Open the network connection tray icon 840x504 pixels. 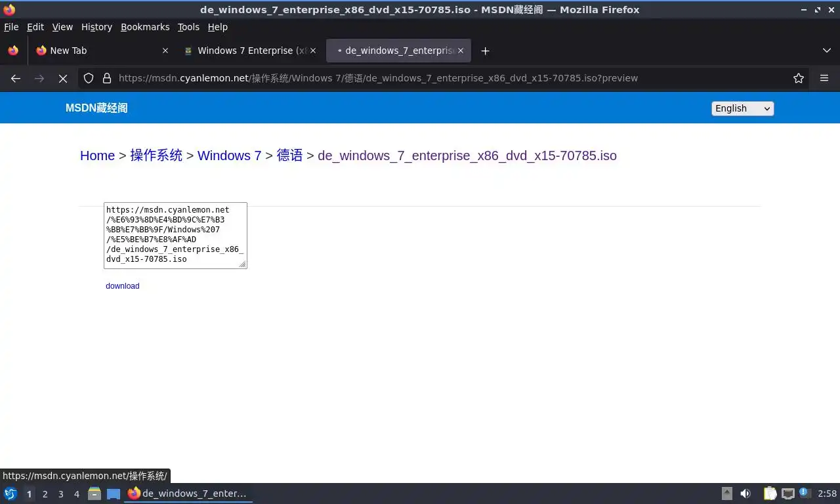787,493
